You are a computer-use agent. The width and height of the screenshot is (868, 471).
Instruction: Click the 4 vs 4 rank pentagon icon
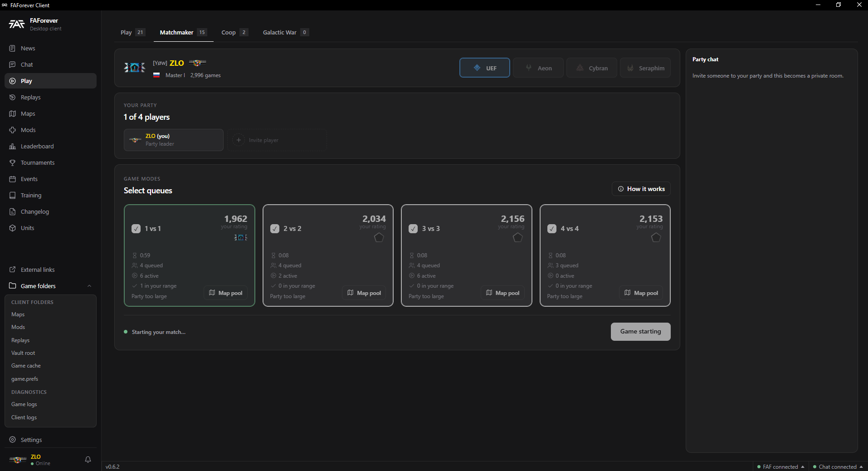click(x=656, y=237)
